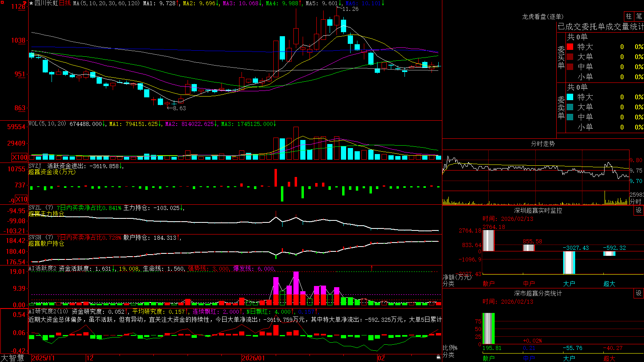The image size is (644, 362).
Task: Click the 2026/01 timeline marker
Action: (253, 358)
